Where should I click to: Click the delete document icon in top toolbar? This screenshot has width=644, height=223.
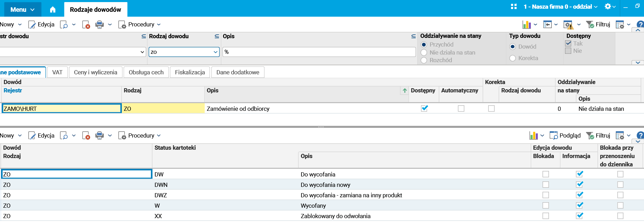tap(86, 25)
